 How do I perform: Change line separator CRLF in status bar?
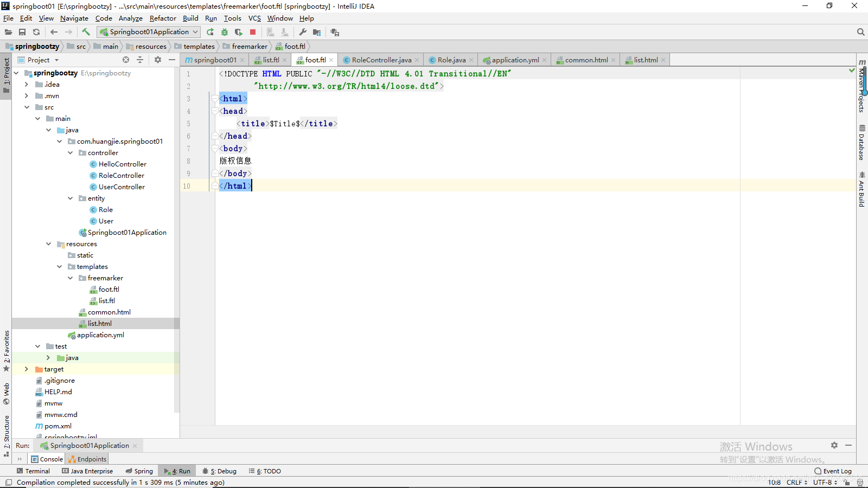click(x=797, y=482)
